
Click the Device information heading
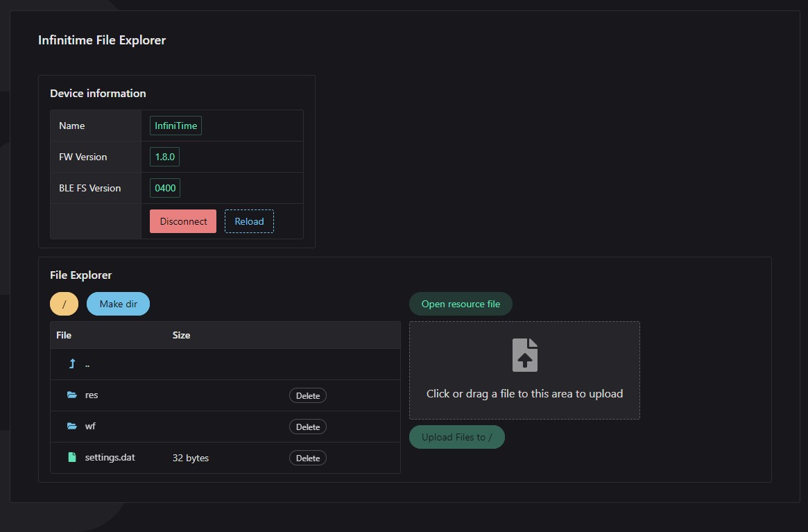tap(98, 94)
